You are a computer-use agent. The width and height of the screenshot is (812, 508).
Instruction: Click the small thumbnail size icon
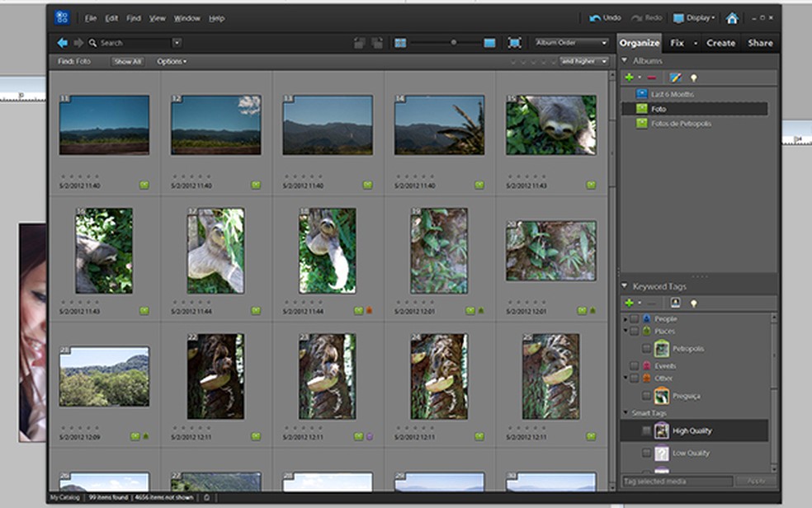coord(400,43)
